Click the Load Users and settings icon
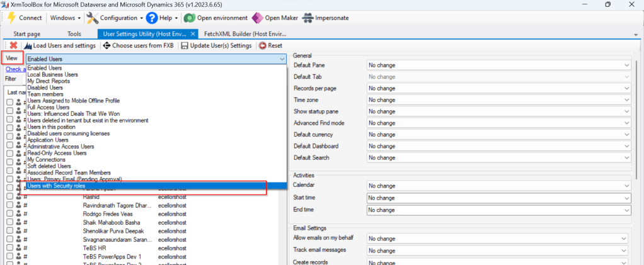This screenshot has width=644, height=265. [28, 45]
